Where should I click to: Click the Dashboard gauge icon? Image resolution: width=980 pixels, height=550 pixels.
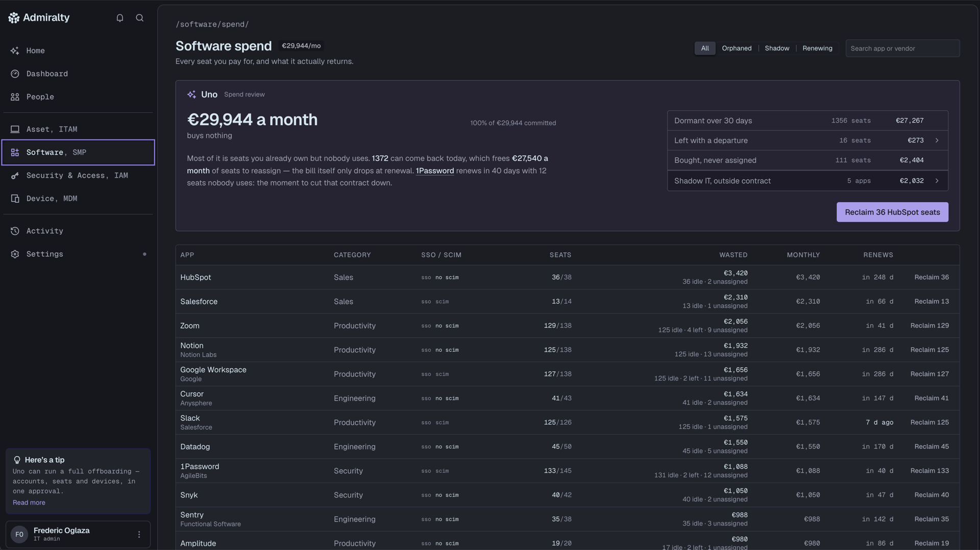coord(15,74)
